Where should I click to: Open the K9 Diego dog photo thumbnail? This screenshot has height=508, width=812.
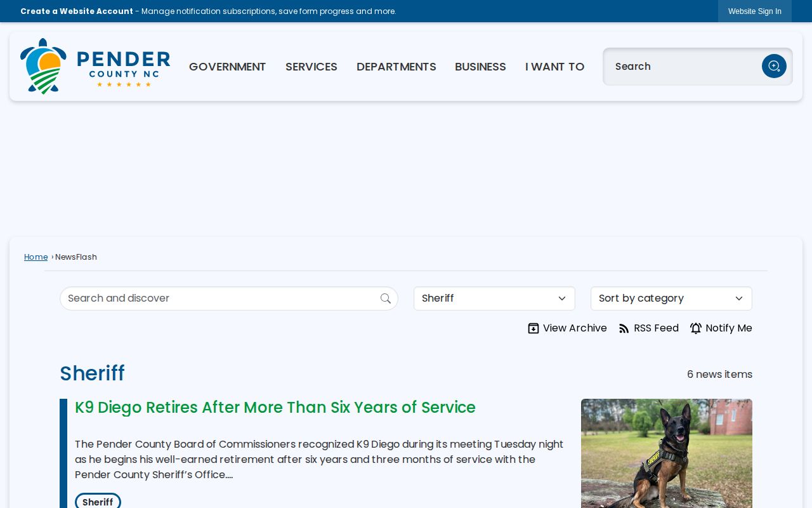pos(667,453)
